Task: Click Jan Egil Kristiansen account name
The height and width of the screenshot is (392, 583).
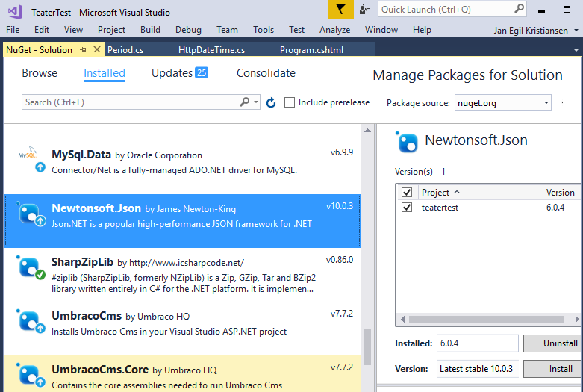Action: click(x=531, y=30)
